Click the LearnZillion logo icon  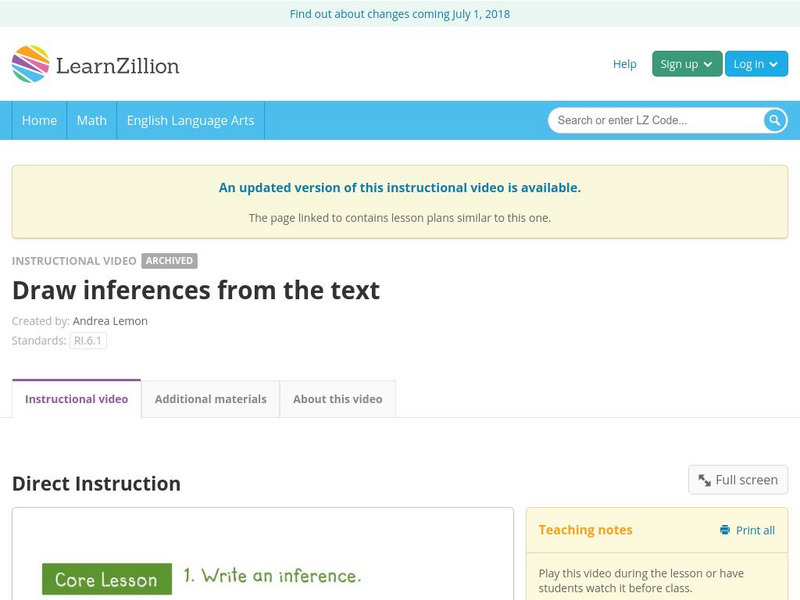tap(31, 64)
